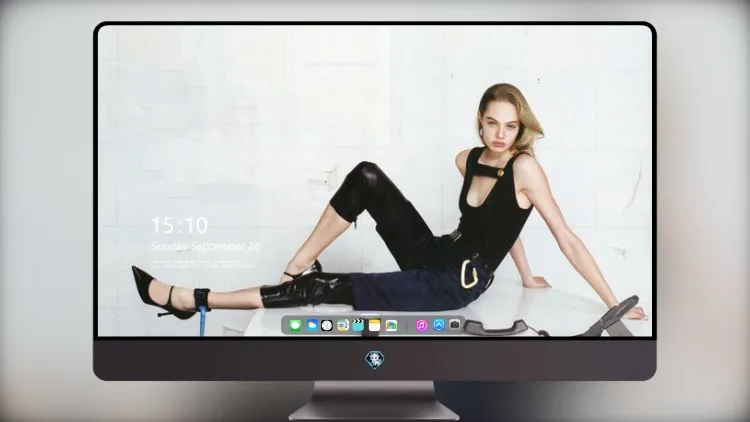Open the blue App Store icon
Viewport: 750px width, 422px height.
click(x=439, y=325)
